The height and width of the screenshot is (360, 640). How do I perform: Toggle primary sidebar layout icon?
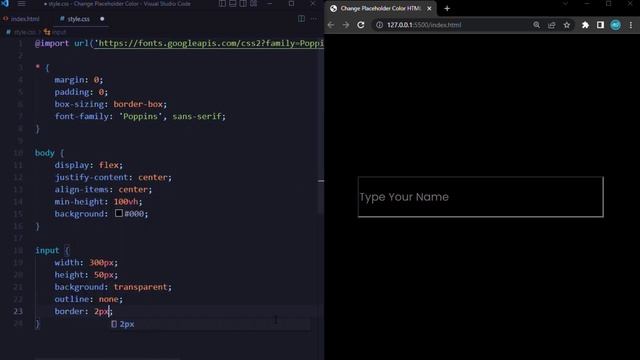[222, 4]
